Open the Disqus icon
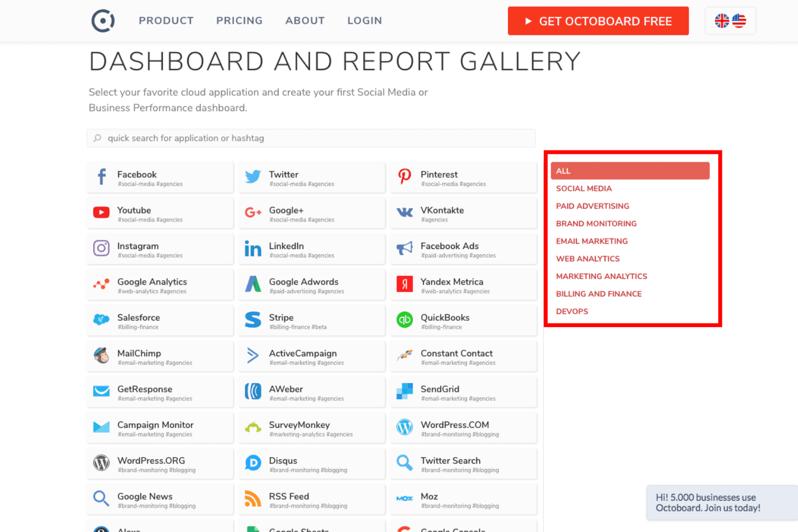798x532 pixels. (x=253, y=462)
